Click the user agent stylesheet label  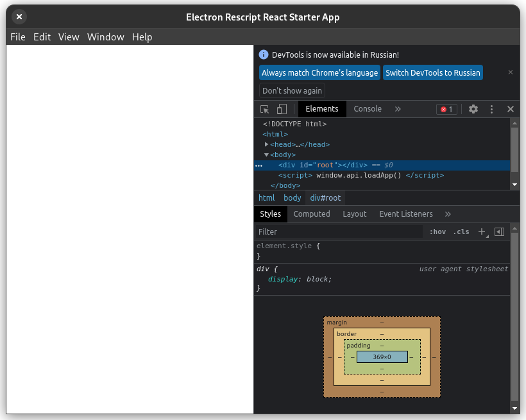464,269
